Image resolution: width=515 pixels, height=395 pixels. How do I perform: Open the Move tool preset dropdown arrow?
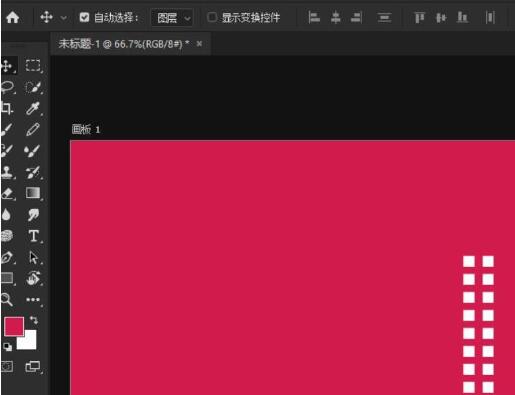(63, 18)
